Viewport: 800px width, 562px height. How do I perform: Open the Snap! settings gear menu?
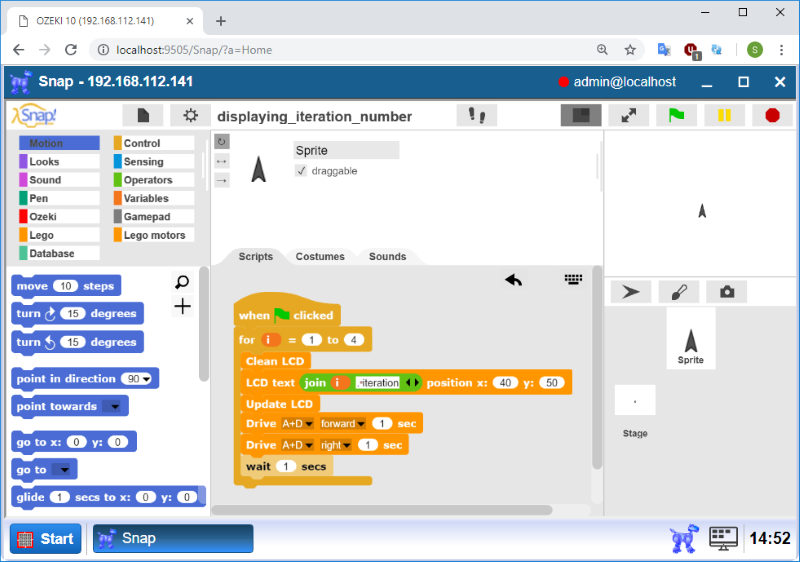(190, 116)
